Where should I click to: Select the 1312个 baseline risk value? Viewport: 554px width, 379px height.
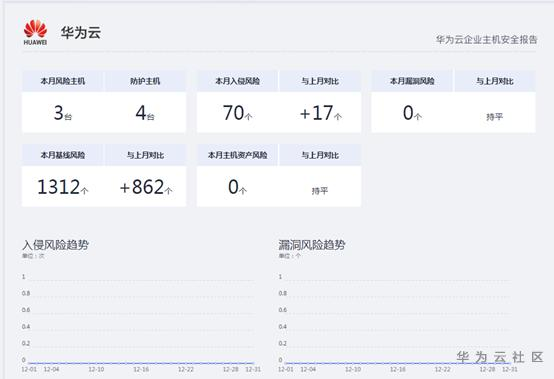pyautogui.click(x=63, y=187)
